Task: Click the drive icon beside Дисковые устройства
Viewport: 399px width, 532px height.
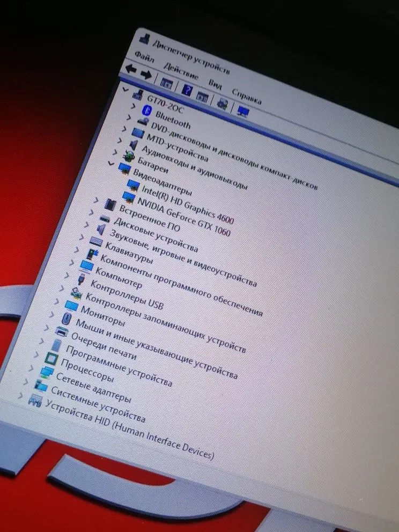Action: 105,219
